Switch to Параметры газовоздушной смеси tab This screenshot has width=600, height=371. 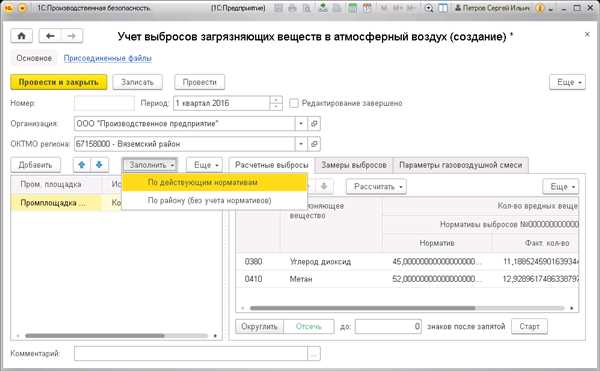tap(460, 165)
